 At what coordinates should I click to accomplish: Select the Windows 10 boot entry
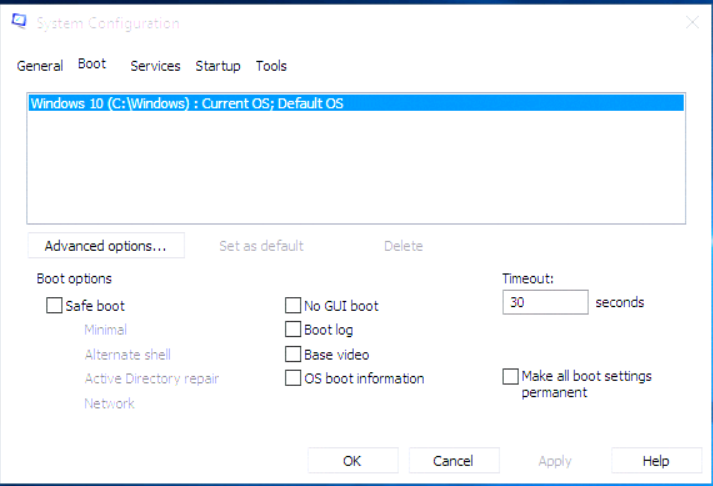pos(356,103)
